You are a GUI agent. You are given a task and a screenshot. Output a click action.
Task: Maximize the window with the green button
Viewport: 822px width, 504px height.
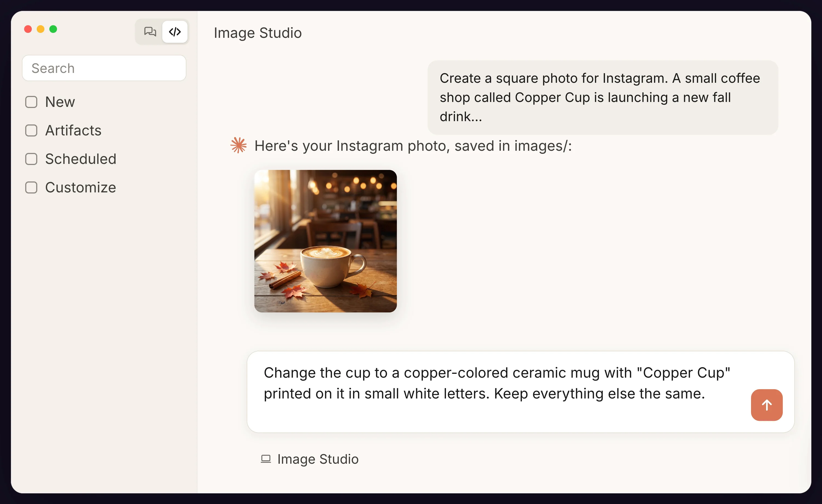pyautogui.click(x=53, y=29)
